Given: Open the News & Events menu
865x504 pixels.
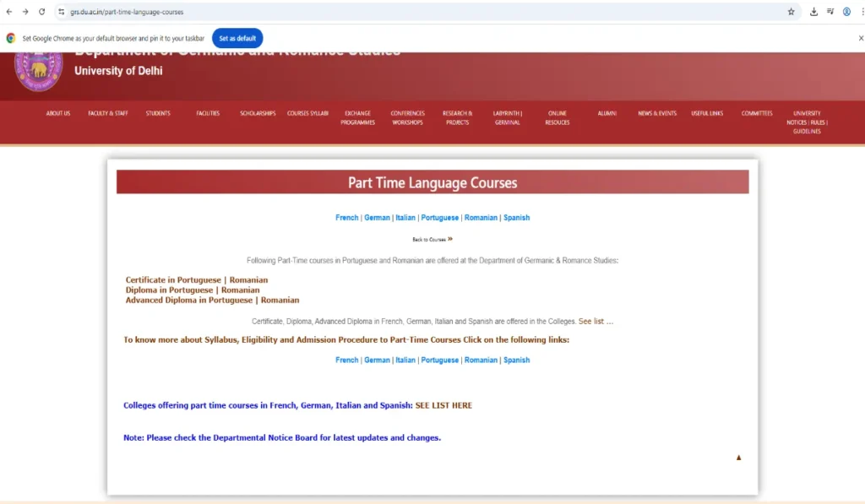Looking at the screenshot, I should point(656,113).
